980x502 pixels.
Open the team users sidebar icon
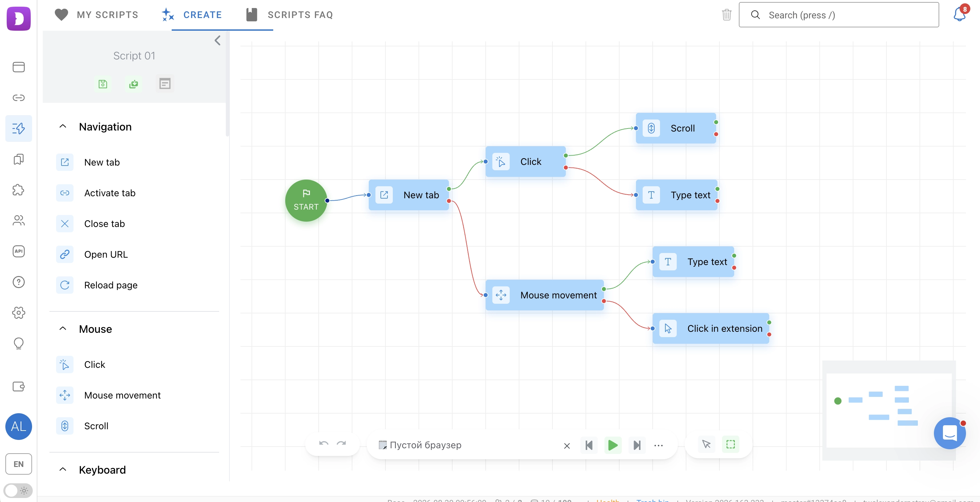click(19, 221)
